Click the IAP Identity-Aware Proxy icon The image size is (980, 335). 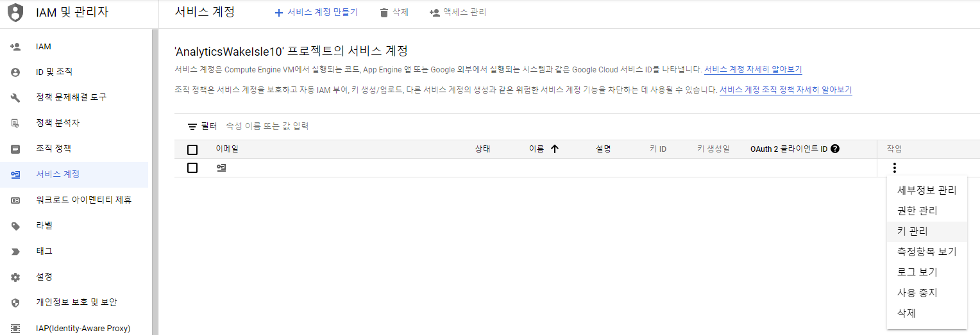coord(15,328)
